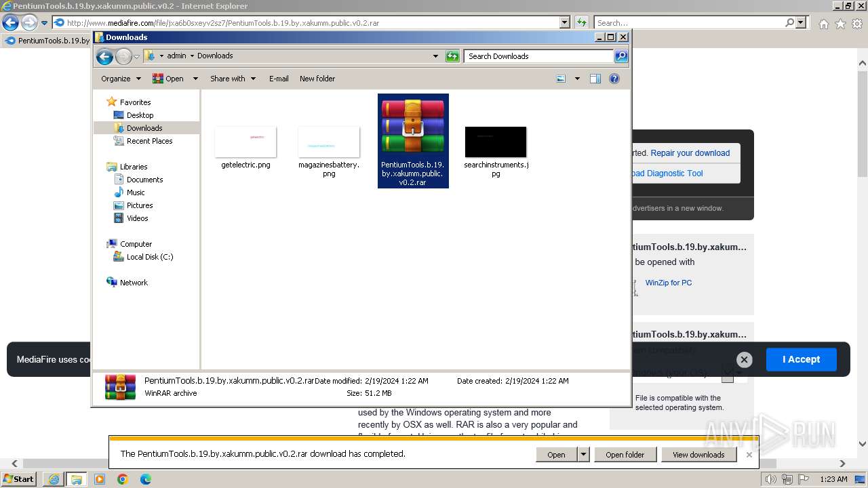Select searchinstruments.jpg thumbnail

[x=496, y=152]
